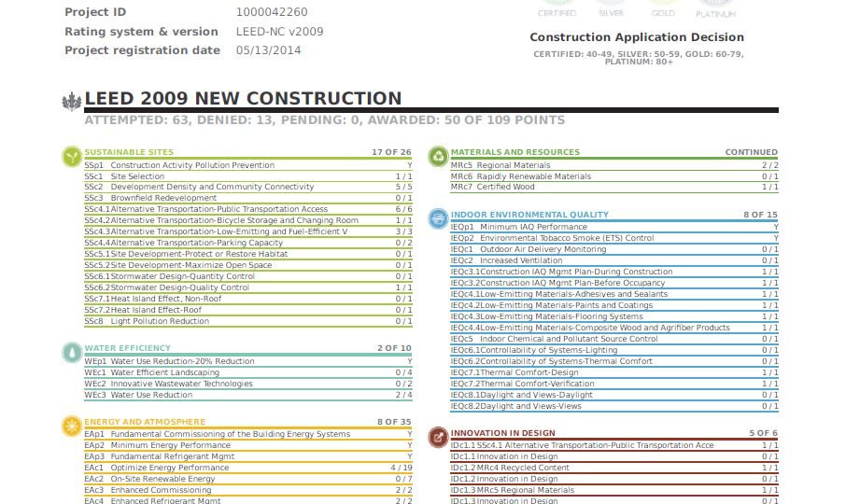Click IEQp2 Environmental Tobacco Smoke Control row
Screen dimensions: 846x504
(x=614, y=238)
